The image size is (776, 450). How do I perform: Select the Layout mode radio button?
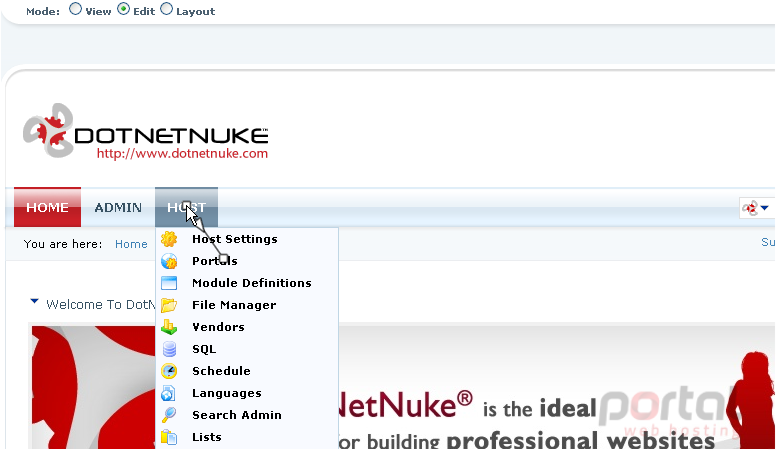pos(167,9)
